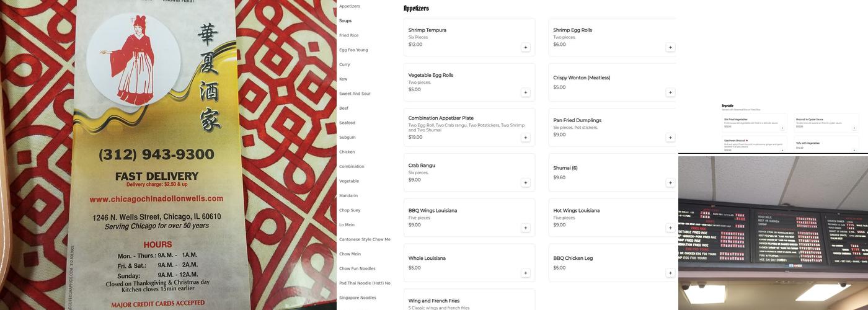This screenshot has width=868, height=310.
Task: Add Shrimp Egg Rolls with plus button
Action: 670,48
